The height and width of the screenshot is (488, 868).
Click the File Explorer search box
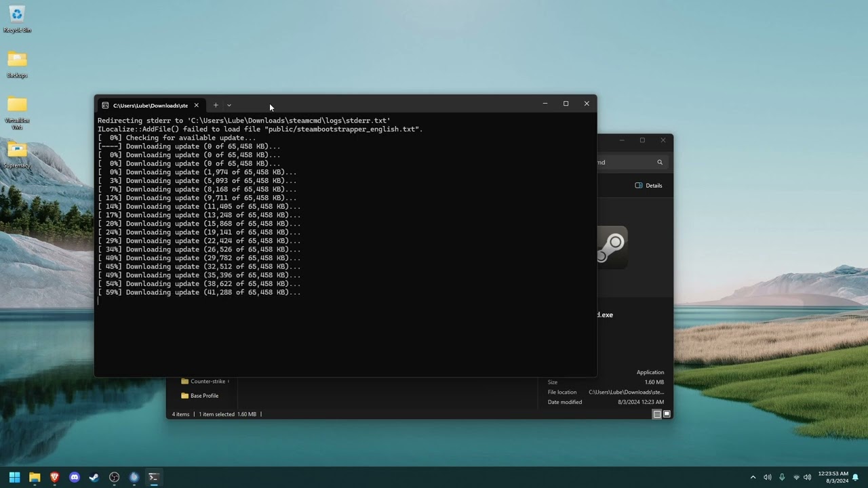pos(633,162)
